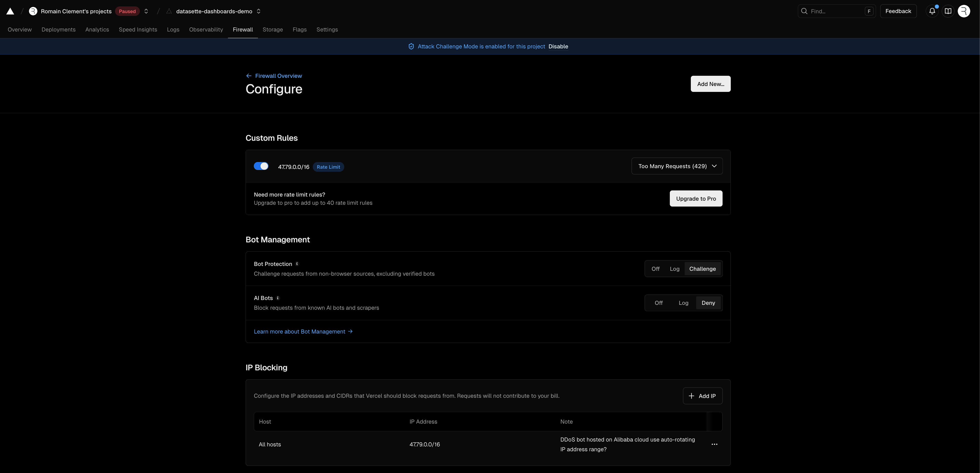This screenshot has height=473, width=980.
Task: Click the DDoS bot note text
Action: pos(628,445)
